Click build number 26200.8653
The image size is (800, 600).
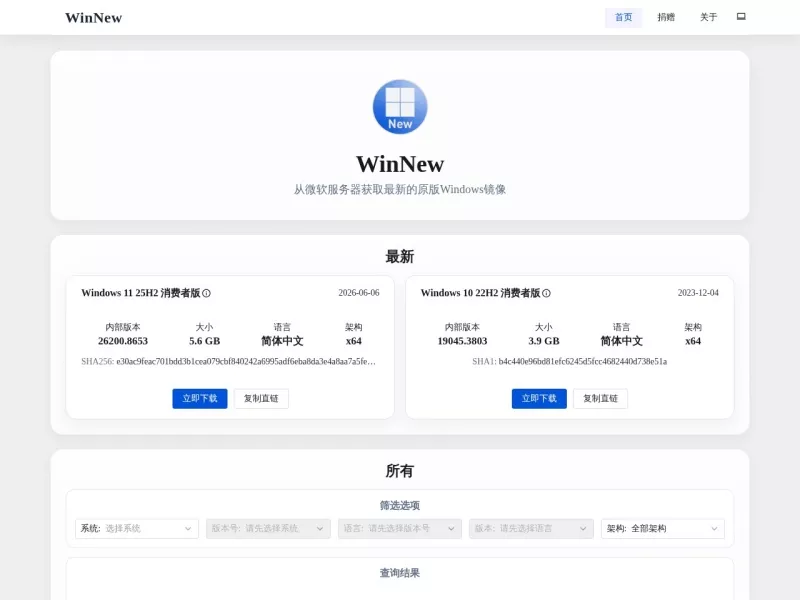[x=123, y=341]
